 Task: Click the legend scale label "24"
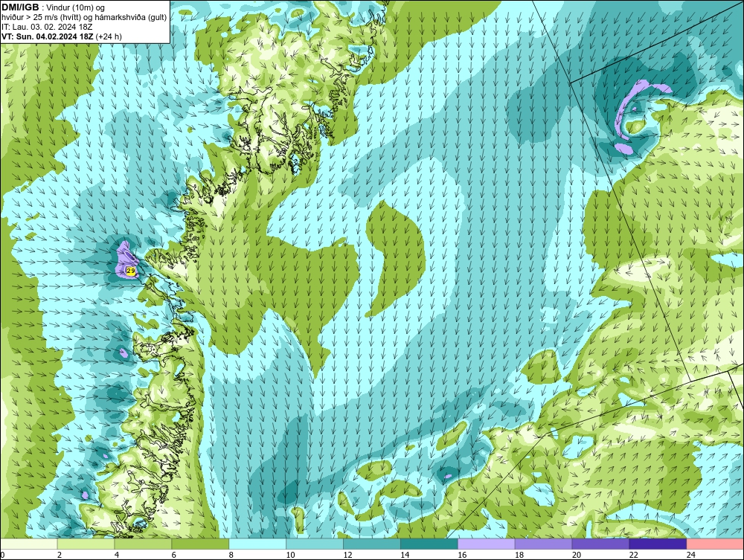691,555
